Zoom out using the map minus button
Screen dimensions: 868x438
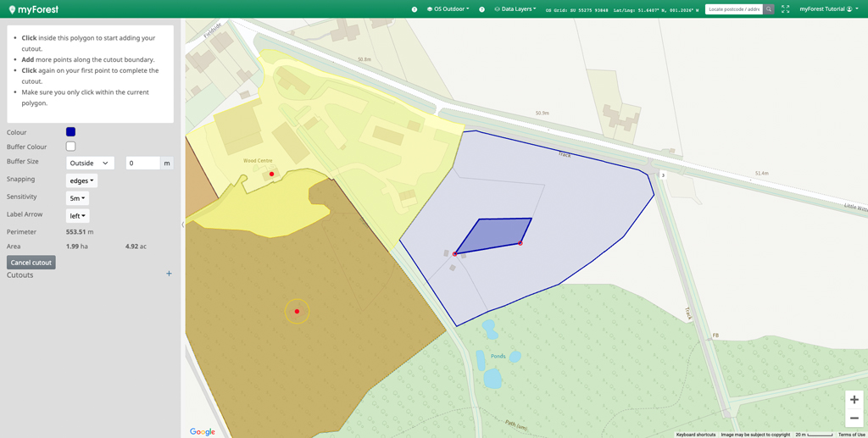854,419
